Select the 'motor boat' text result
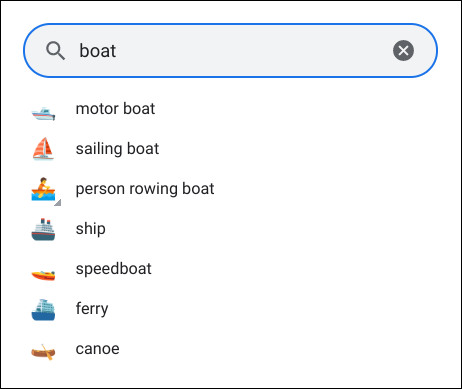 (115, 109)
